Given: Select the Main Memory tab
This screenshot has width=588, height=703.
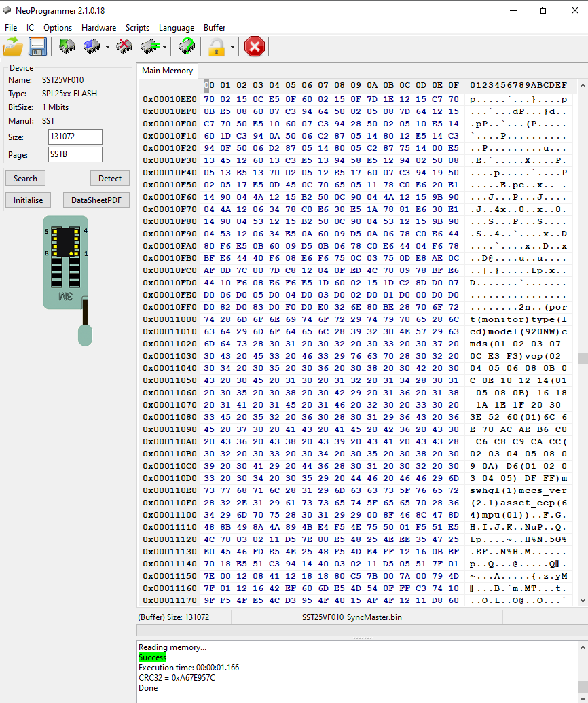Looking at the screenshot, I should (x=167, y=71).
